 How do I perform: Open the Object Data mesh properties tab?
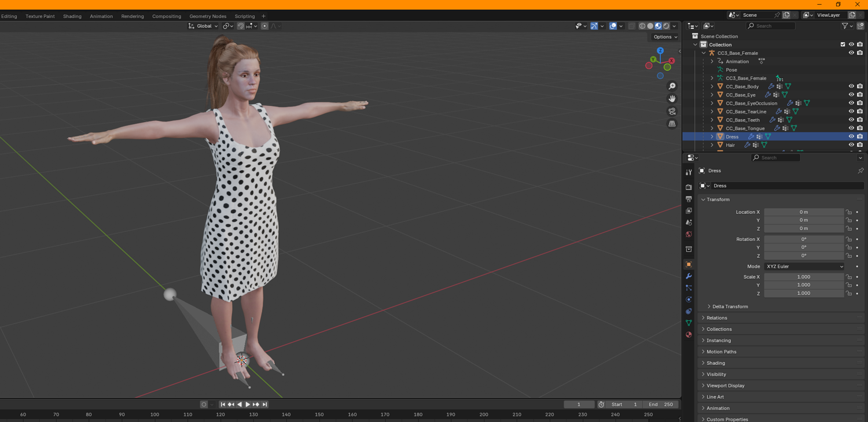point(689,323)
